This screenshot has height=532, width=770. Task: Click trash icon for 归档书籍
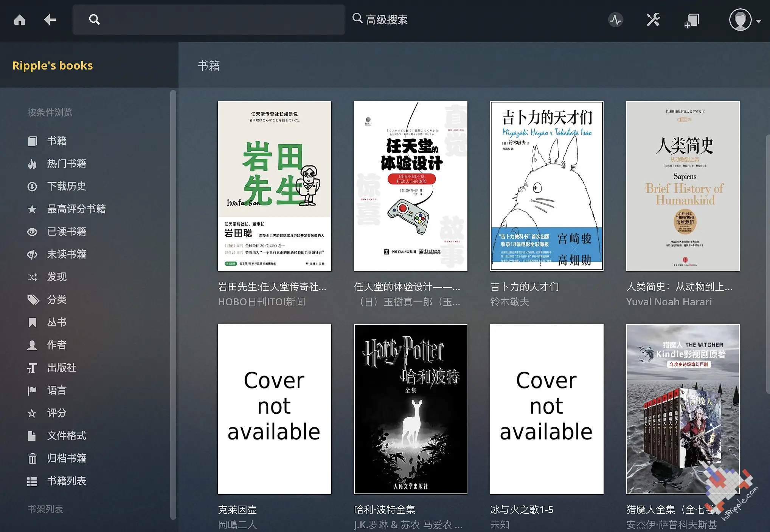pyautogui.click(x=33, y=458)
